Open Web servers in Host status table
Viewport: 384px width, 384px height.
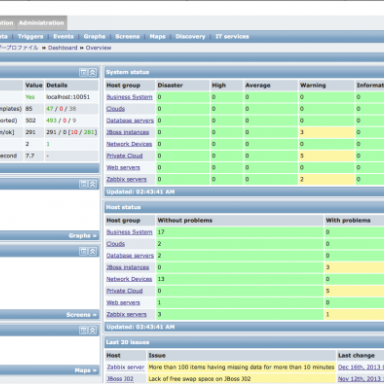123,303
